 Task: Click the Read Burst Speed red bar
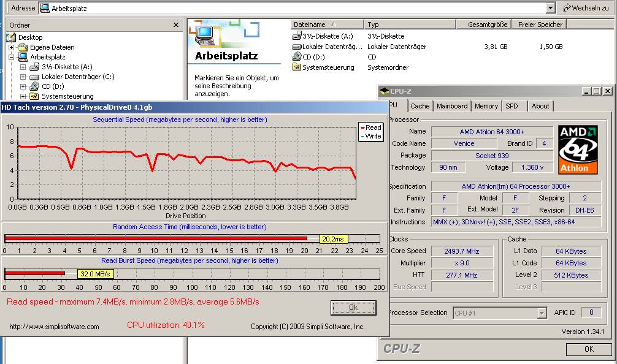click(34, 273)
